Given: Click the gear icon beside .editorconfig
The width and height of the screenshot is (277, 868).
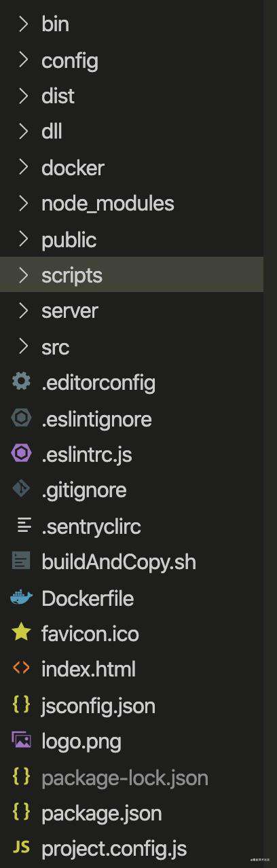Looking at the screenshot, I should (x=22, y=382).
